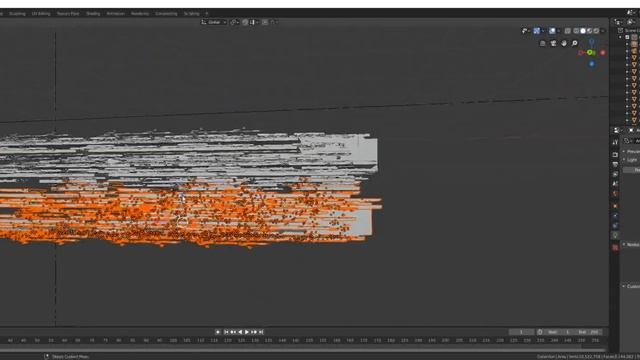
Task: Open the Object properties tab icon
Action: coord(616,206)
